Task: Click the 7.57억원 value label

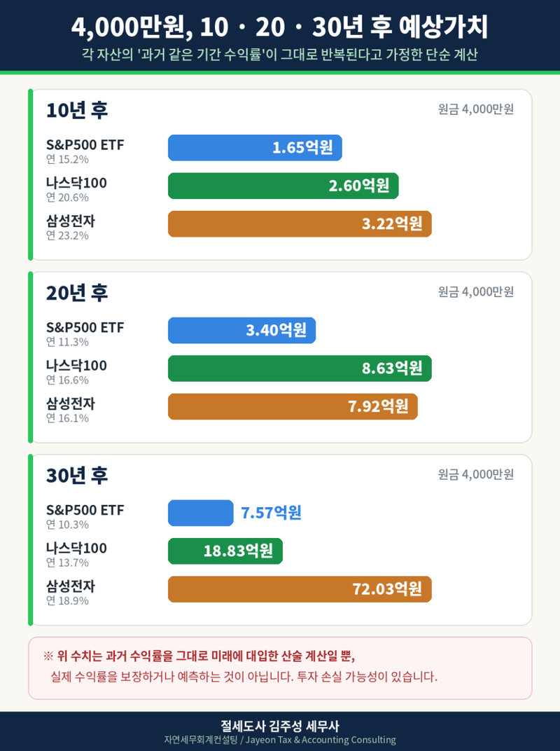Action: (271, 513)
